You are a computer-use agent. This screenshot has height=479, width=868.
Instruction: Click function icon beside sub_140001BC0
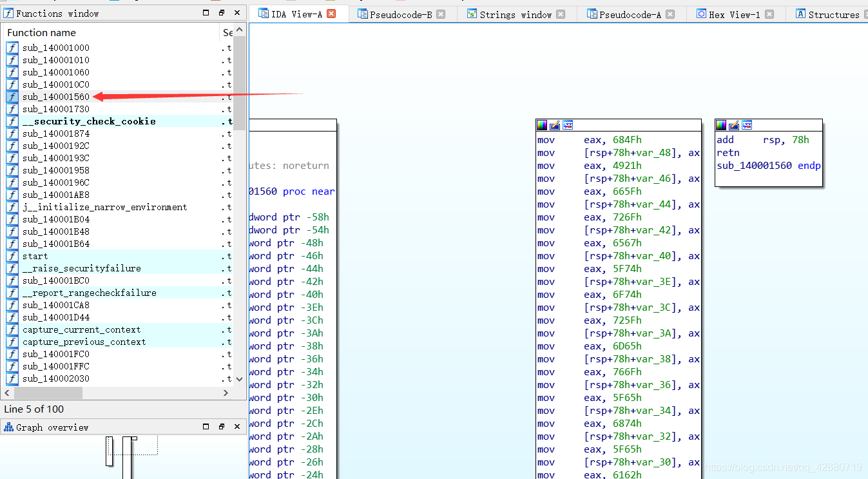pos(12,280)
